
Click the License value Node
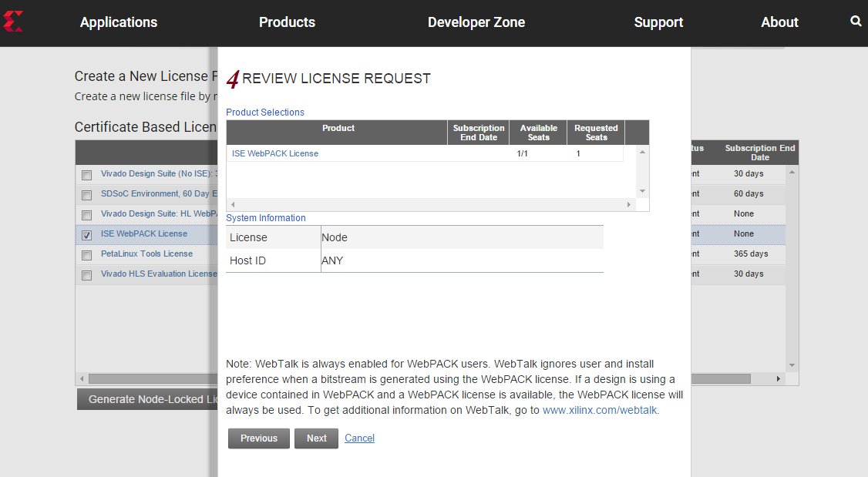tap(335, 237)
